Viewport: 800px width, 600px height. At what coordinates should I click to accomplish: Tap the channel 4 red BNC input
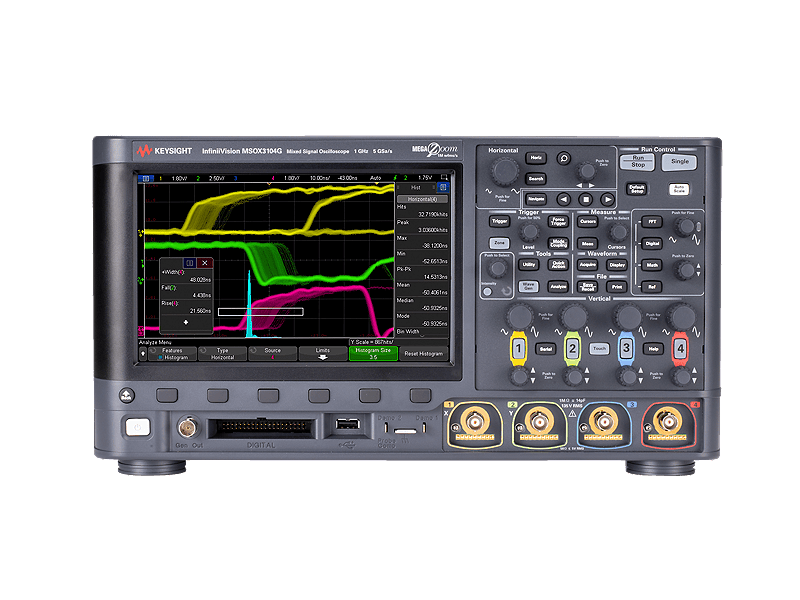point(667,422)
